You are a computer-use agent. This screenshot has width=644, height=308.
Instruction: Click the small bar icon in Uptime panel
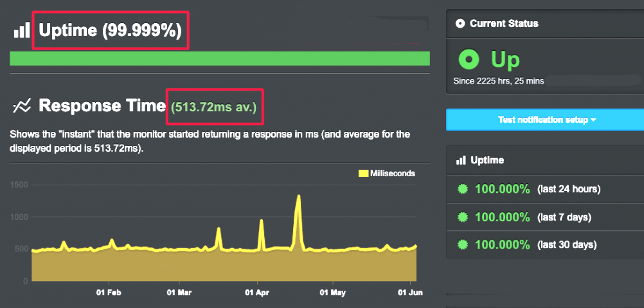click(x=460, y=160)
